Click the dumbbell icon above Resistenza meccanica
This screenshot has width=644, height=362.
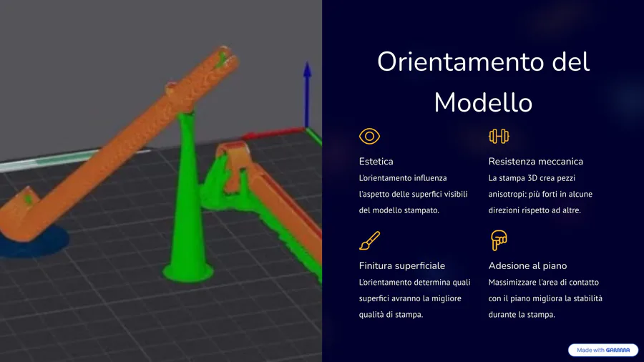[x=499, y=136]
